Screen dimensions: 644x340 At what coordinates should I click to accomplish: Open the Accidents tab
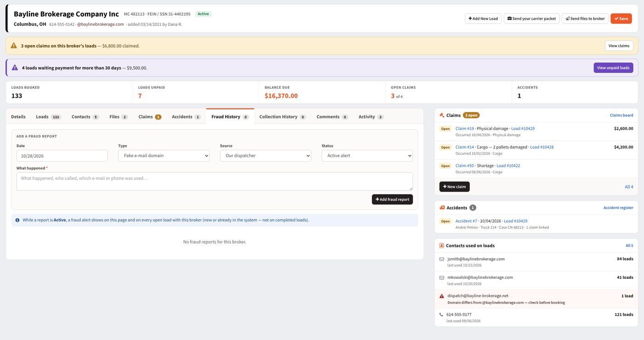tap(186, 117)
